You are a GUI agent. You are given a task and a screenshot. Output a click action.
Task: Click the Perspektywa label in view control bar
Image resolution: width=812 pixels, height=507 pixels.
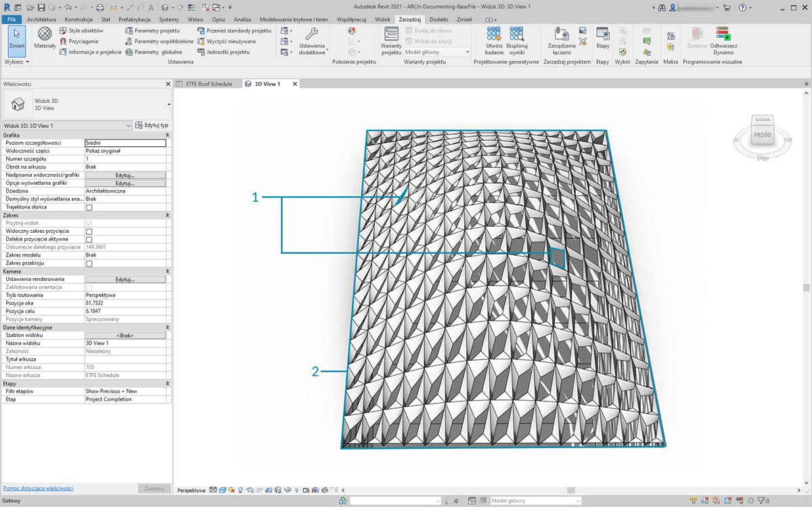pyautogui.click(x=191, y=490)
